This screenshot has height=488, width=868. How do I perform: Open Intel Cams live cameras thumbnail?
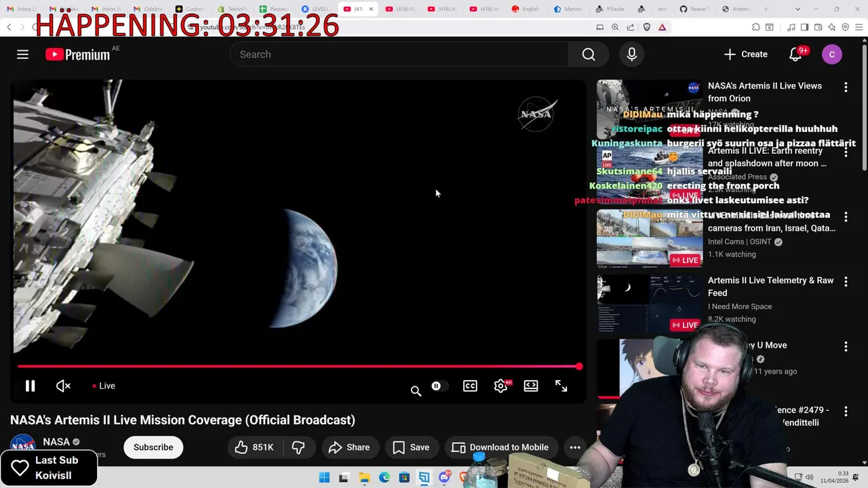(650, 239)
